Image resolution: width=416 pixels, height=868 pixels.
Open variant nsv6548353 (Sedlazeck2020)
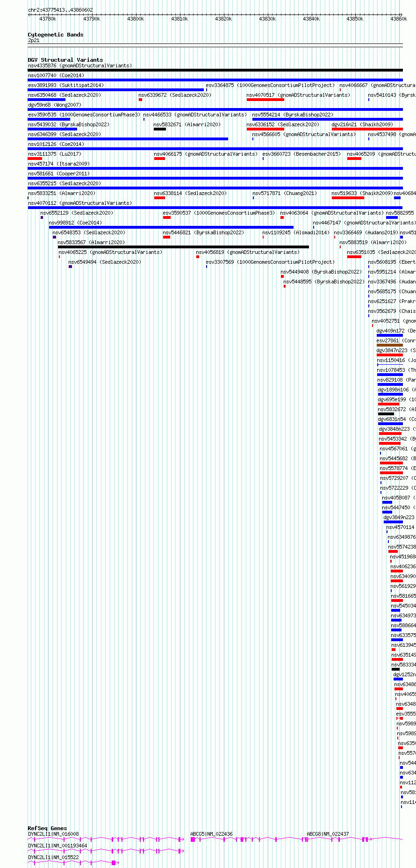click(x=89, y=232)
